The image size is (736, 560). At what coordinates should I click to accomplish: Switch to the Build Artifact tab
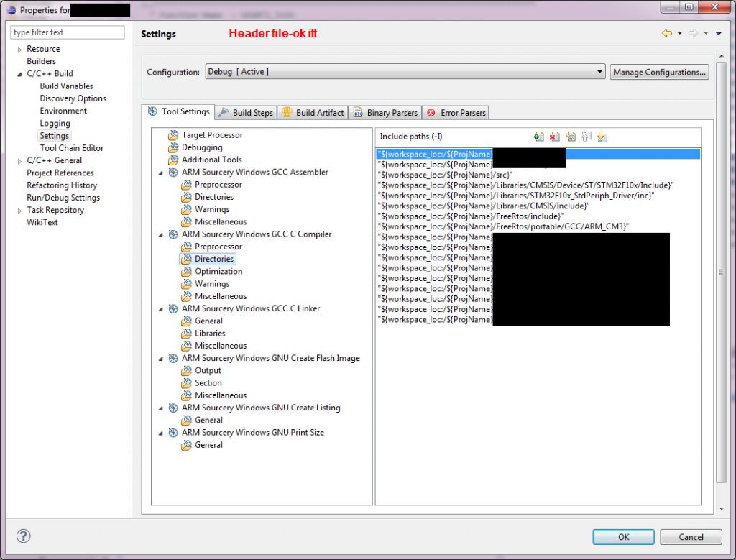pos(313,113)
